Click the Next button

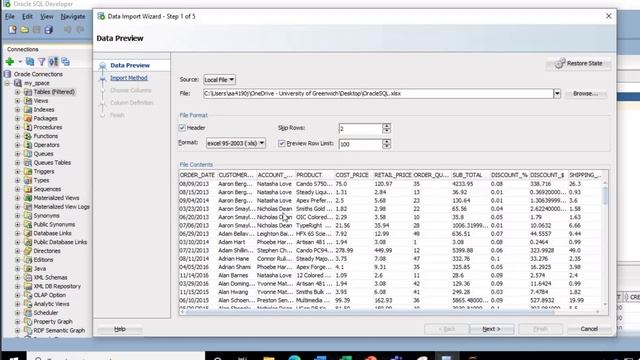pos(491,329)
